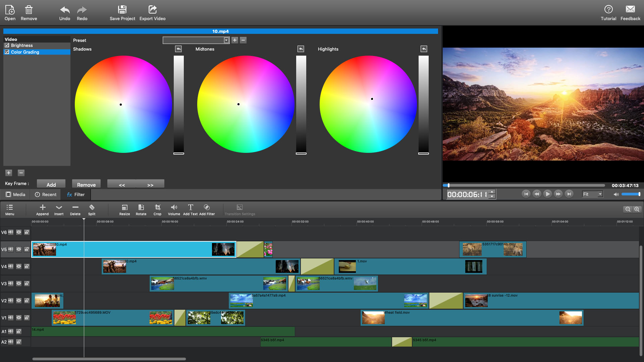Toggle Color Grading checkbox under Video

pos(7,52)
